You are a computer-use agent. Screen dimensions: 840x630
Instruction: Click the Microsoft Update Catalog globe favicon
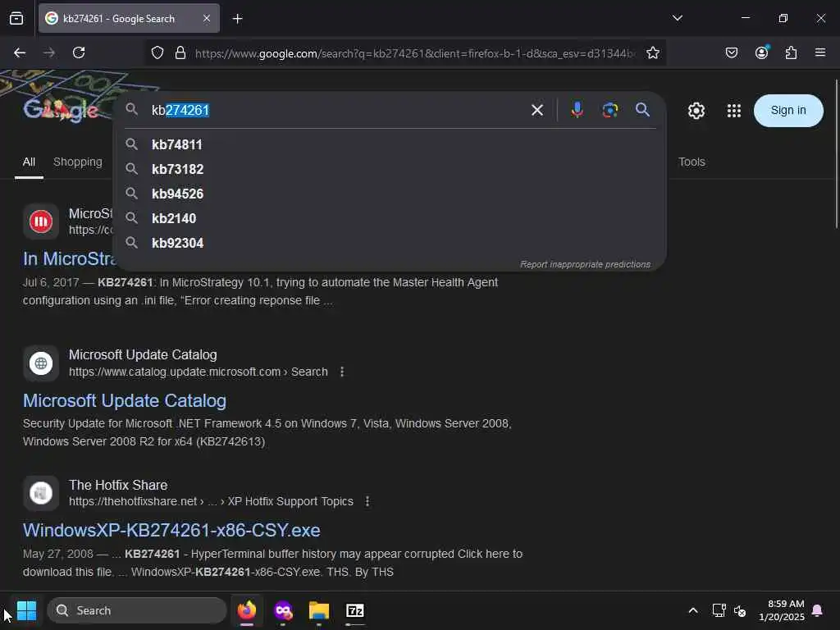41,363
